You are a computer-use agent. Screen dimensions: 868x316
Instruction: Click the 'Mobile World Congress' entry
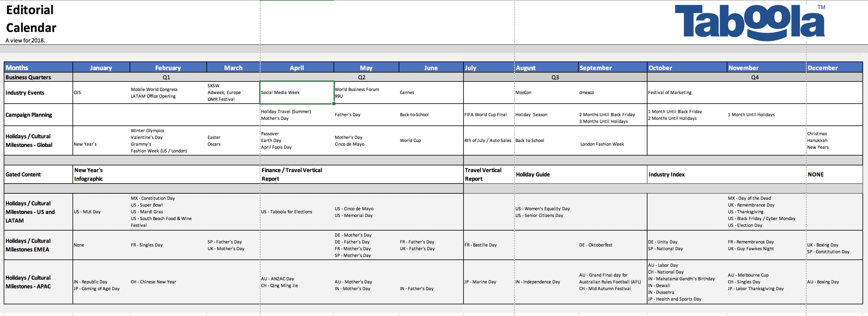(154, 89)
